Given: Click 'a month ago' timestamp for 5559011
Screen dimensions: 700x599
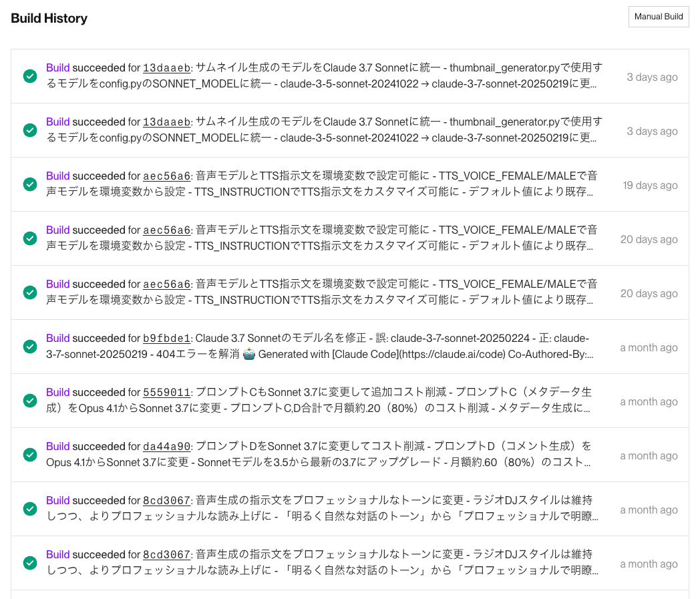Looking at the screenshot, I should click(x=649, y=402).
